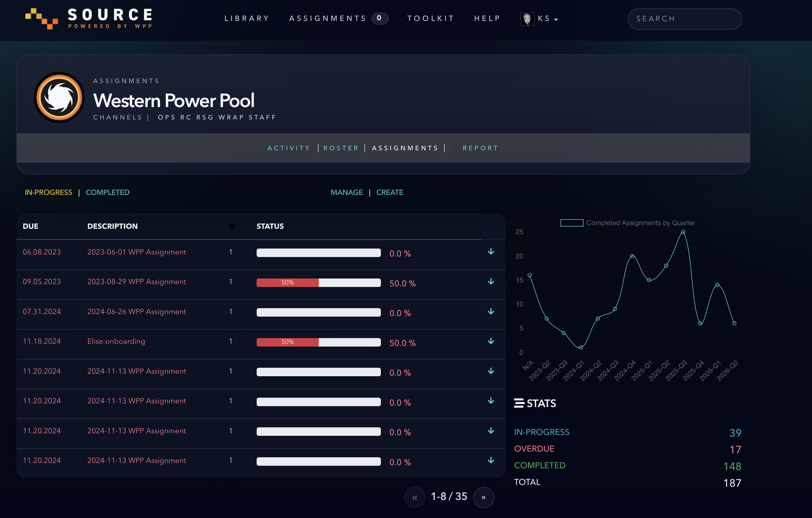
Task: Click the Overdue count 17 in Stats
Action: 735,450
